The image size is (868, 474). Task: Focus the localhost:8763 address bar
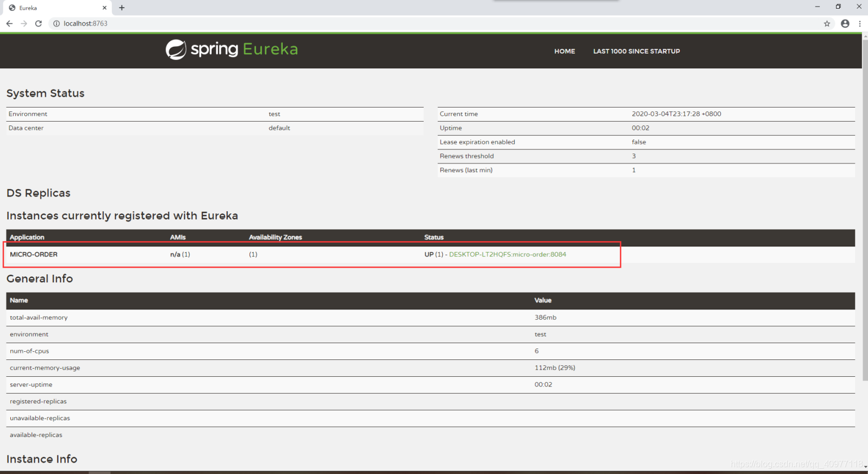(434, 23)
